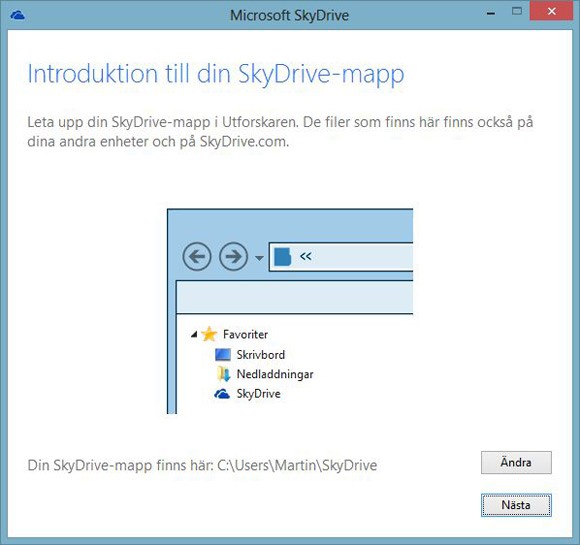Click the Favoriter star icon
The image size is (580, 545).
[x=209, y=334]
